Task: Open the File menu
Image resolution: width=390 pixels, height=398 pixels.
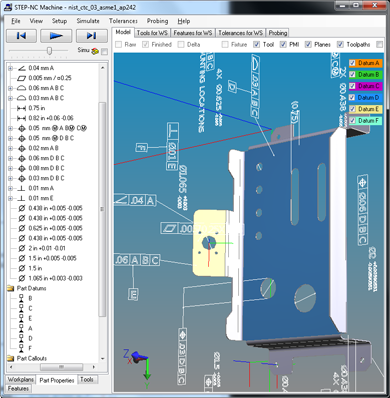Action: (x=16, y=21)
